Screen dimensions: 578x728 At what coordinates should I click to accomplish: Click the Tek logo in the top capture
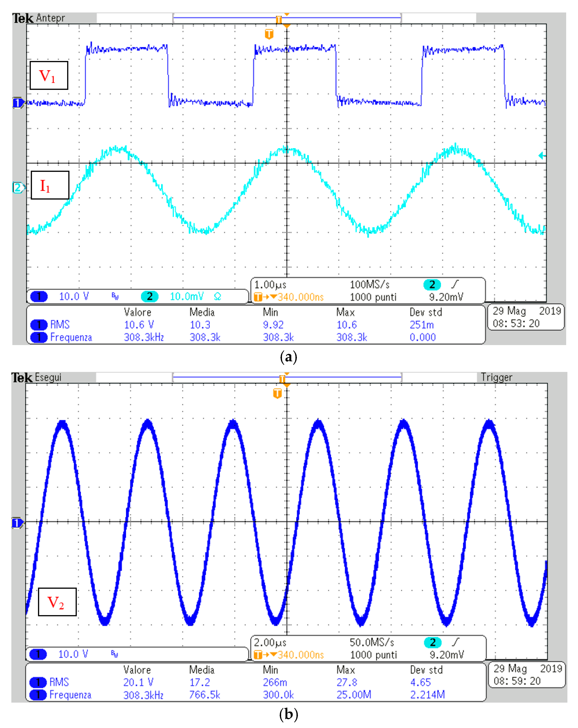click(x=21, y=17)
